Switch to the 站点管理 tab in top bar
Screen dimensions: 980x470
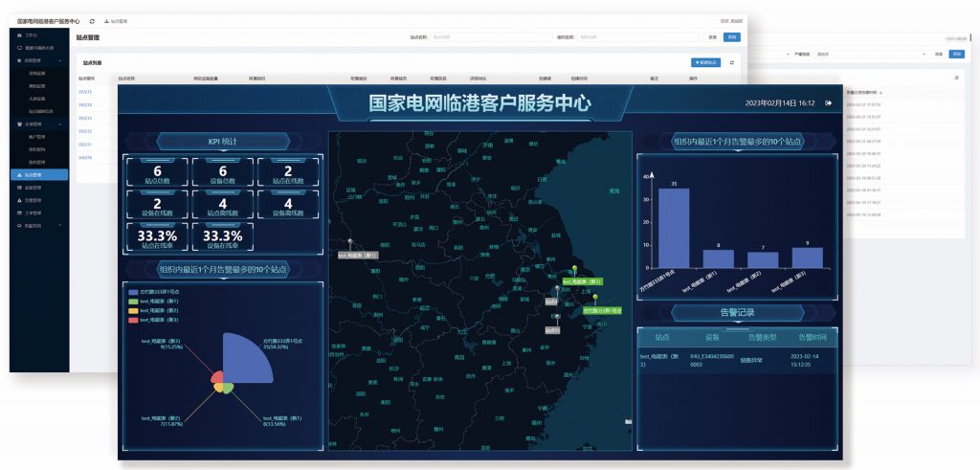click(x=116, y=21)
